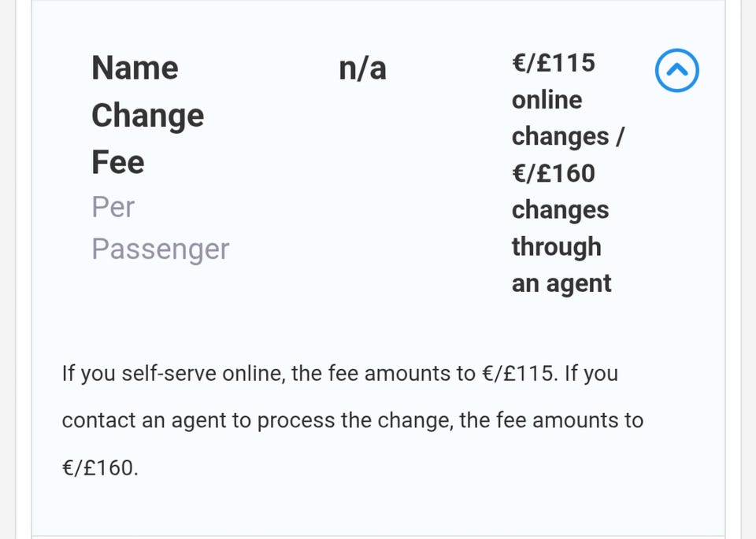Click the bold "an agent" text
The image size is (756, 539).
(561, 282)
